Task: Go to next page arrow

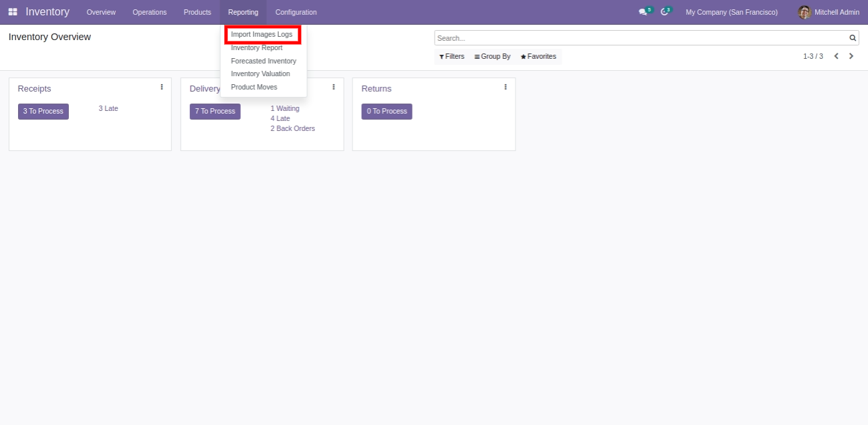Action: (851, 56)
